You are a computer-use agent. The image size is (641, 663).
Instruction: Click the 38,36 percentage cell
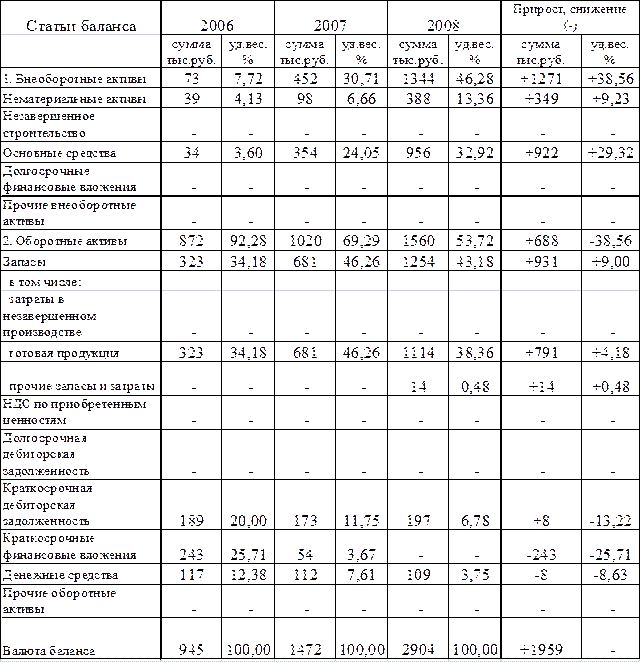click(475, 352)
